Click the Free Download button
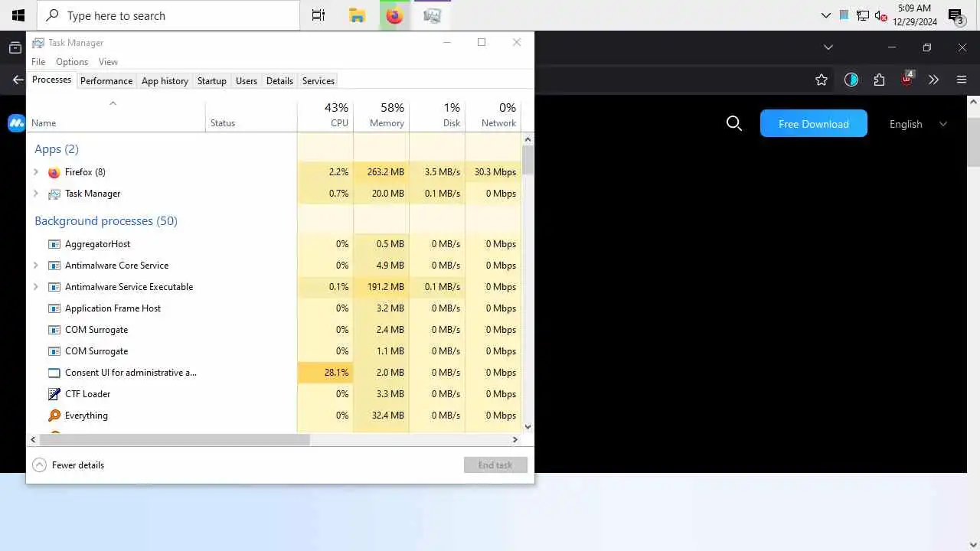This screenshot has width=980, height=551. (814, 123)
